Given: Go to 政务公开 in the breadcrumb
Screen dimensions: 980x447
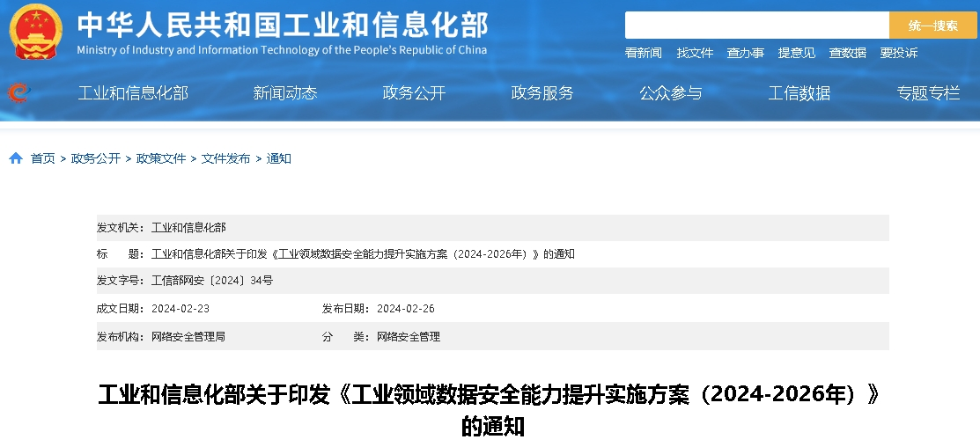Looking at the screenshot, I should [x=96, y=158].
